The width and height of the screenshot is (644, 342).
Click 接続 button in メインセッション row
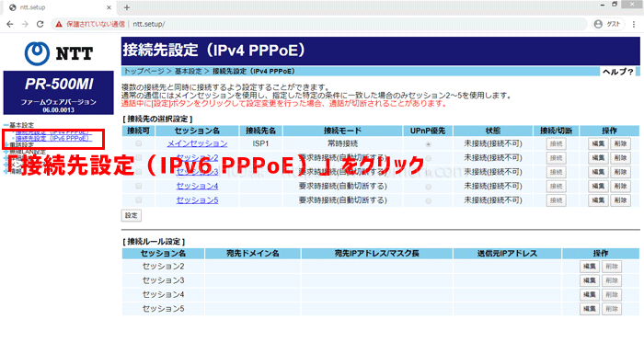(556, 143)
